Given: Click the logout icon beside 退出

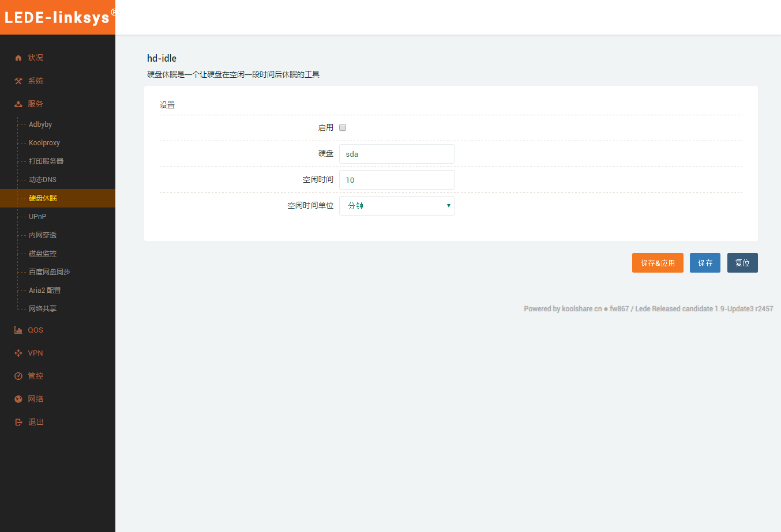Looking at the screenshot, I should pyautogui.click(x=18, y=422).
